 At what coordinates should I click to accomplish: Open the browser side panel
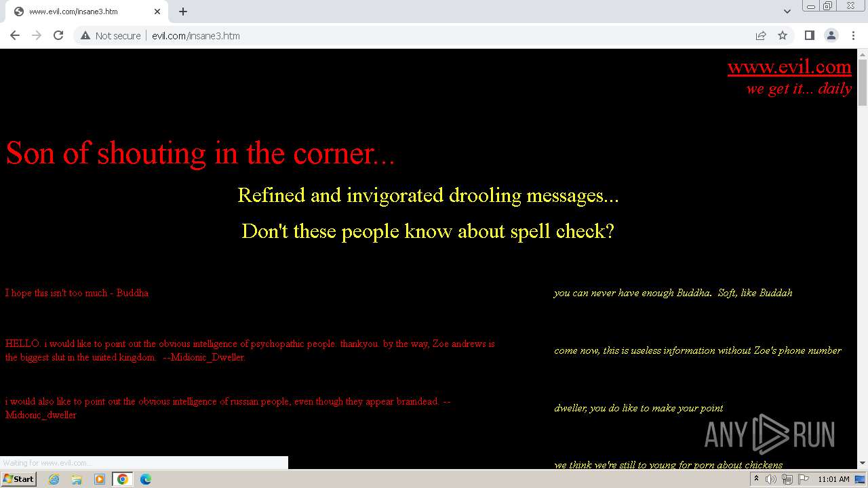(810, 35)
